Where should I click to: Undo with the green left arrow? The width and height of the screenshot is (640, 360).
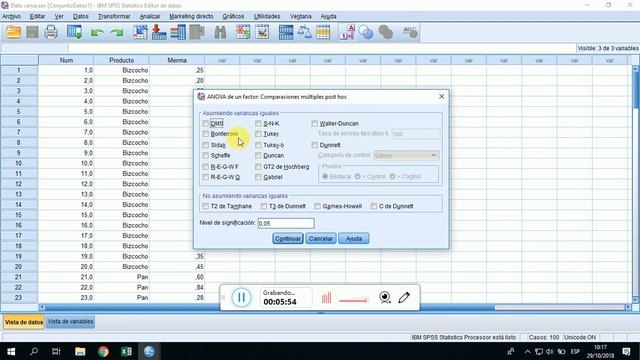click(97, 33)
